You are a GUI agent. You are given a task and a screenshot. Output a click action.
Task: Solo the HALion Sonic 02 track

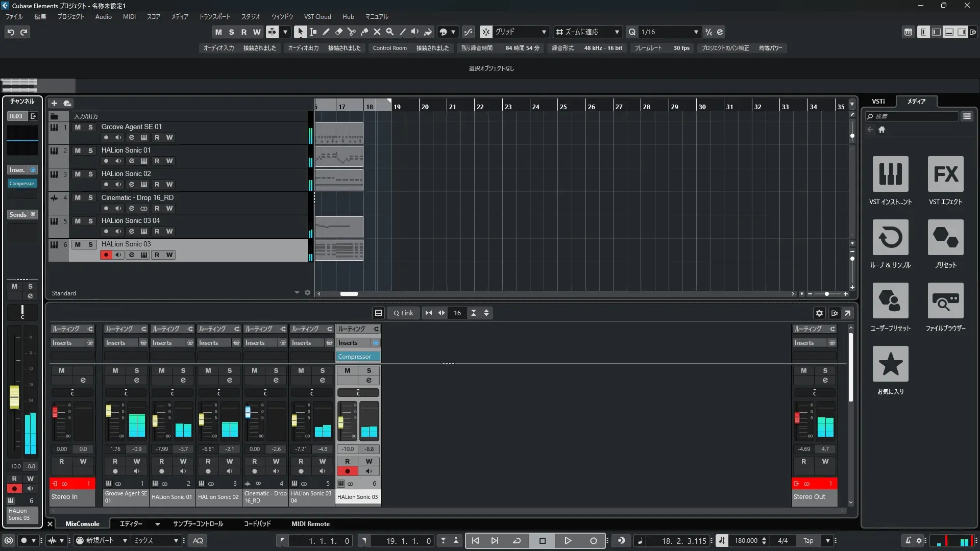click(90, 174)
